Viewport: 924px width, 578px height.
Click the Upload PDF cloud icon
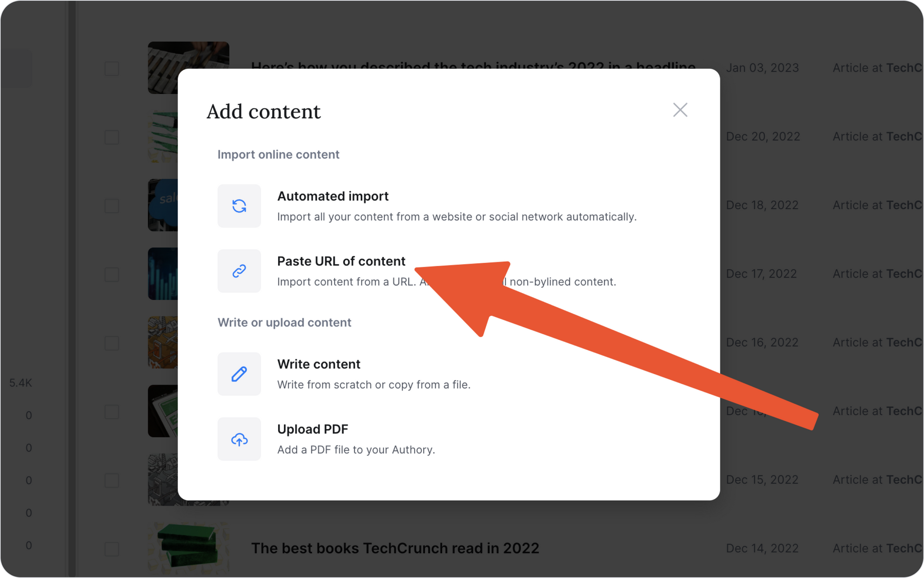pyautogui.click(x=239, y=439)
